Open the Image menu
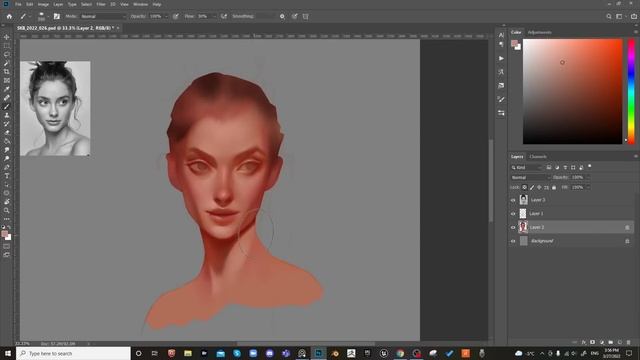This screenshot has width=640, height=360. coord(43,4)
